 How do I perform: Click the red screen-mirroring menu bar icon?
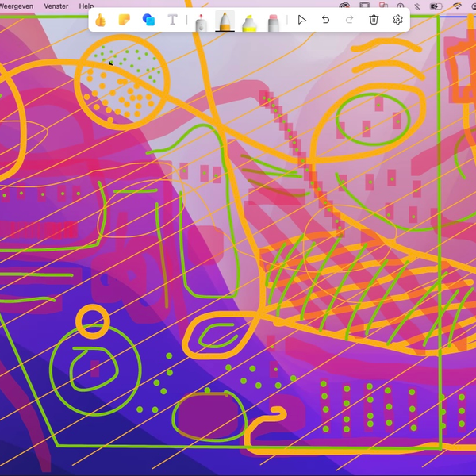[383, 6]
